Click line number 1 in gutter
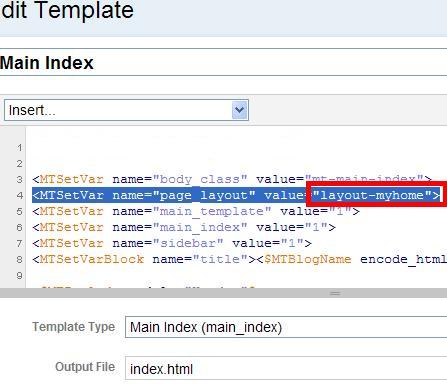This screenshot has height=391, width=447. click(x=20, y=148)
